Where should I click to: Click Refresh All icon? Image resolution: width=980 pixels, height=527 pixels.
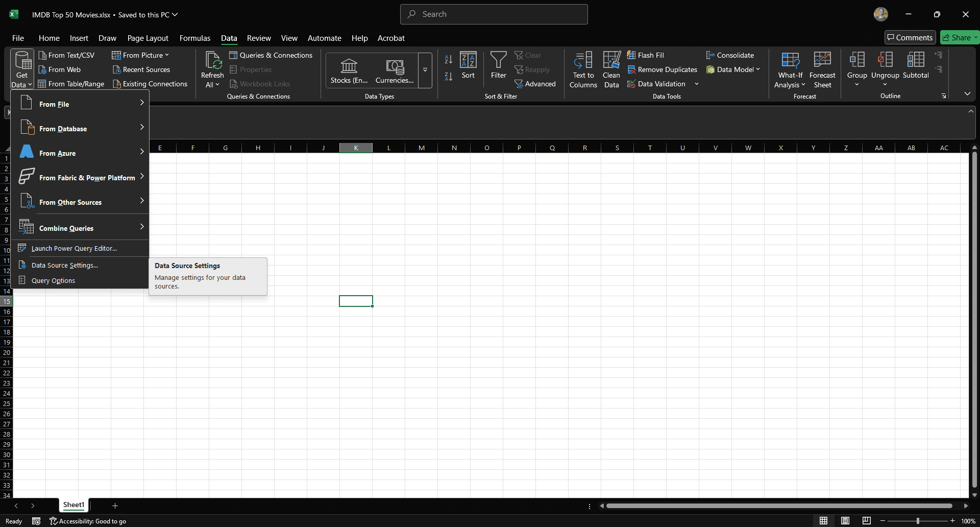tap(213, 60)
